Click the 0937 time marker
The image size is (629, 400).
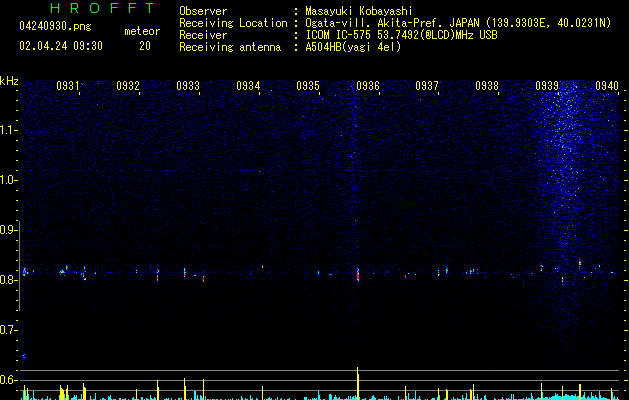click(x=427, y=85)
